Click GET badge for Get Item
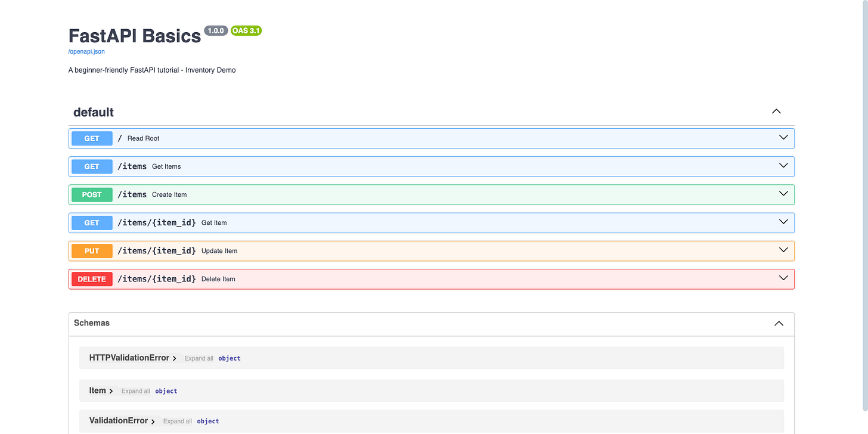Viewport: 868px width, 434px height. point(92,222)
